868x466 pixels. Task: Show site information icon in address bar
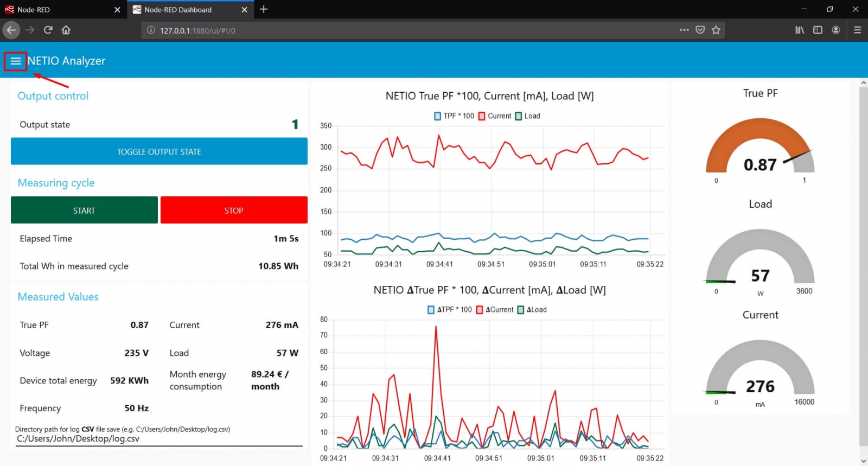coord(151,30)
